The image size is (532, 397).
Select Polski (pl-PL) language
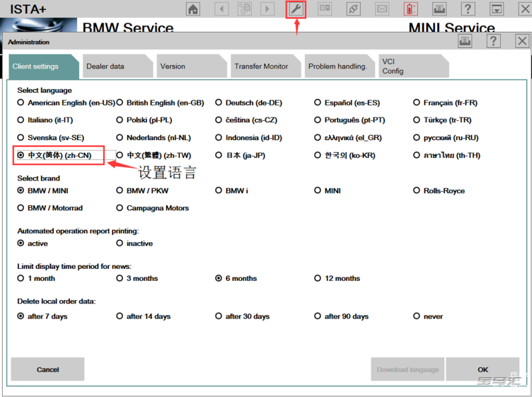(144, 120)
